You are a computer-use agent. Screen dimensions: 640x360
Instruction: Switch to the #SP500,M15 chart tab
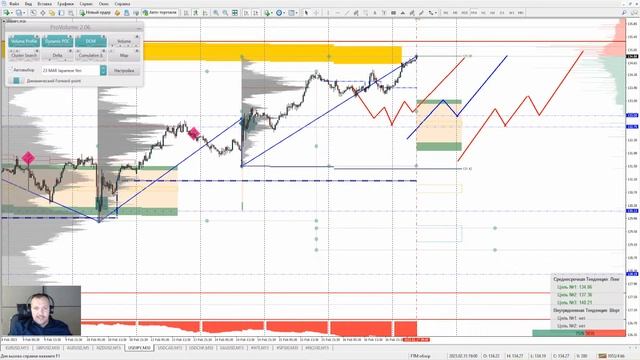287,348
